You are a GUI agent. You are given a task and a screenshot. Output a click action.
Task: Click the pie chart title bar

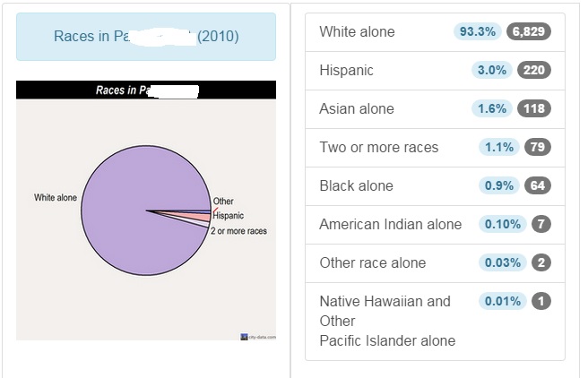(146, 90)
